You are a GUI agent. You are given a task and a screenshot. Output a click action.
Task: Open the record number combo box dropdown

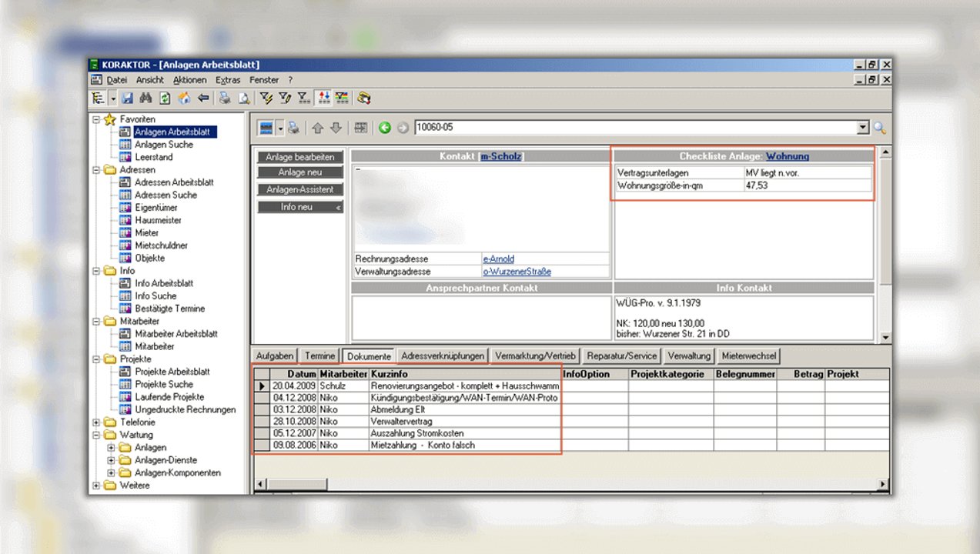(862, 128)
